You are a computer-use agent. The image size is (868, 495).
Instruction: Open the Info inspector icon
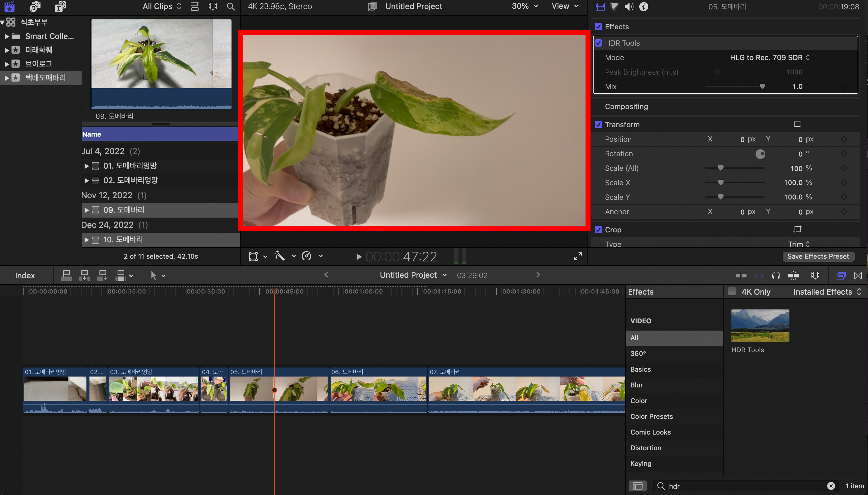pos(643,6)
